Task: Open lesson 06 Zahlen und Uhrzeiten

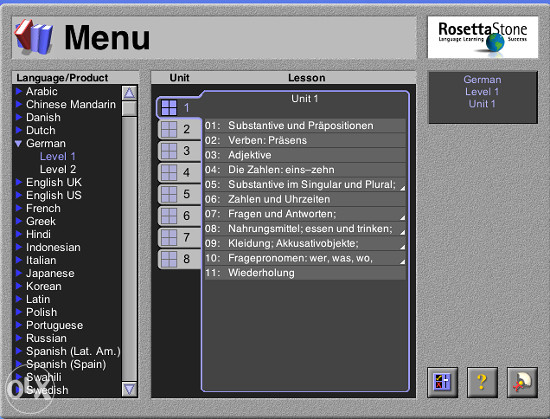Action: tap(305, 199)
